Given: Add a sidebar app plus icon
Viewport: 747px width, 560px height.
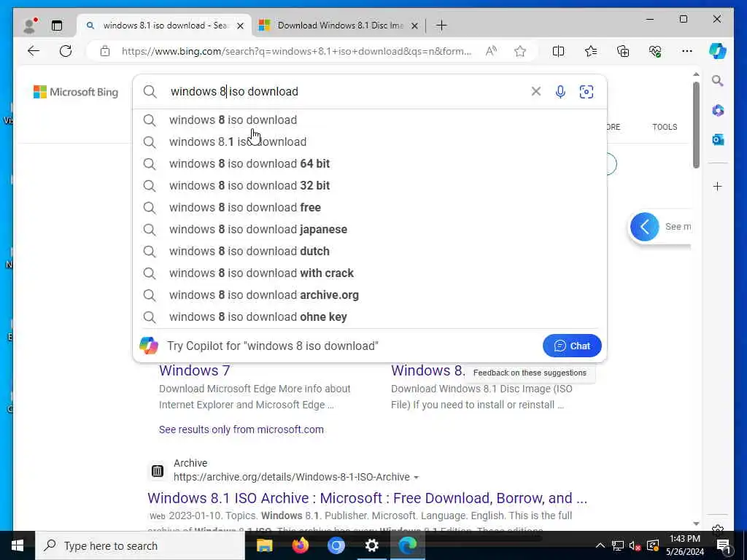Looking at the screenshot, I should tap(718, 186).
